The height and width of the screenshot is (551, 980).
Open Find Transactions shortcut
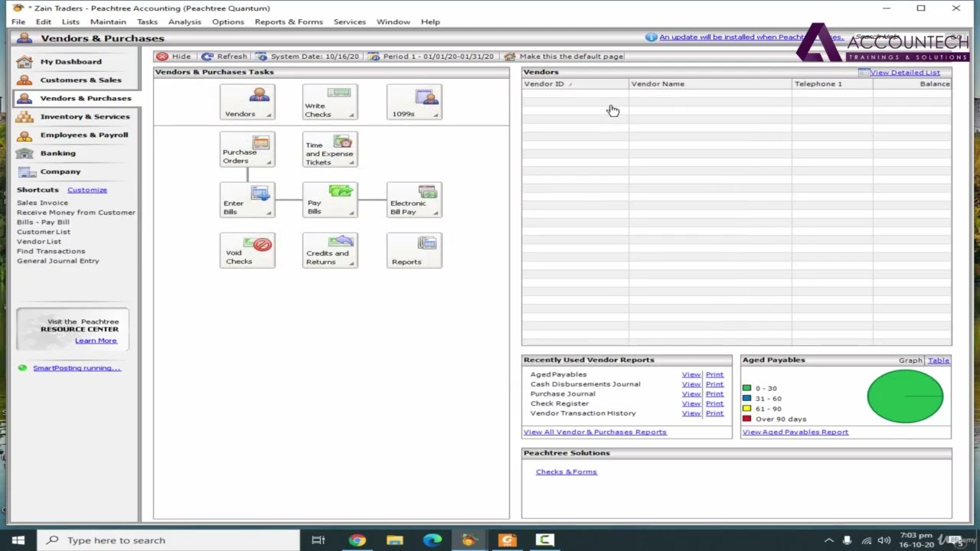coord(51,251)
